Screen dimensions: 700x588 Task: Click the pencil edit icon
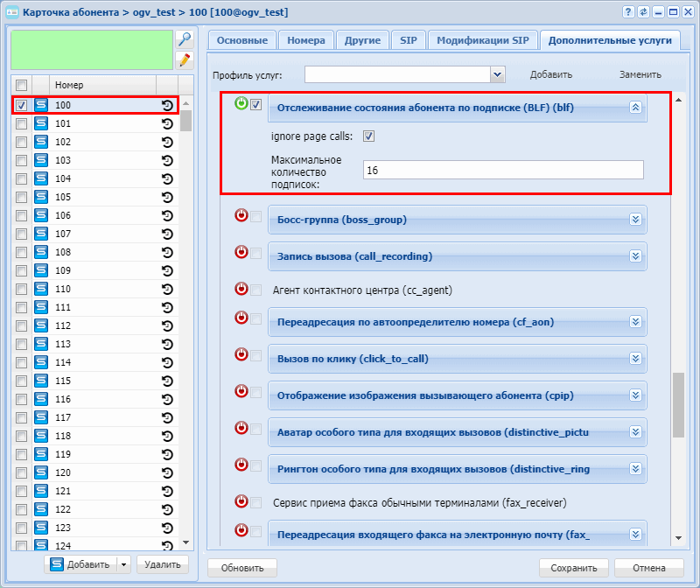pos(184,59)
